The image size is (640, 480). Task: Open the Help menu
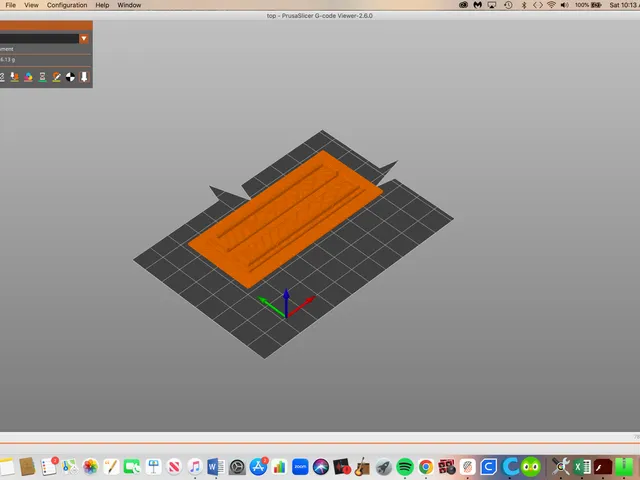[102, 5]
